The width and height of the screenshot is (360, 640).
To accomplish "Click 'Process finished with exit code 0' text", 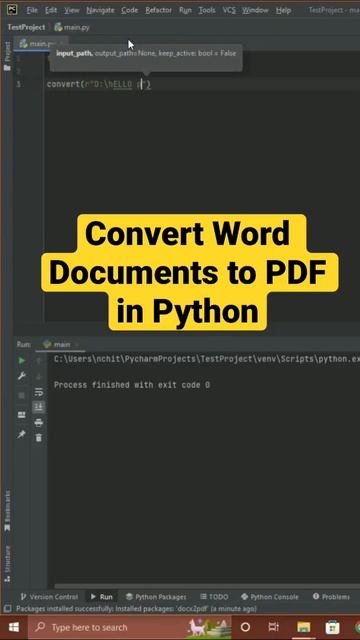I will point(132,385).
